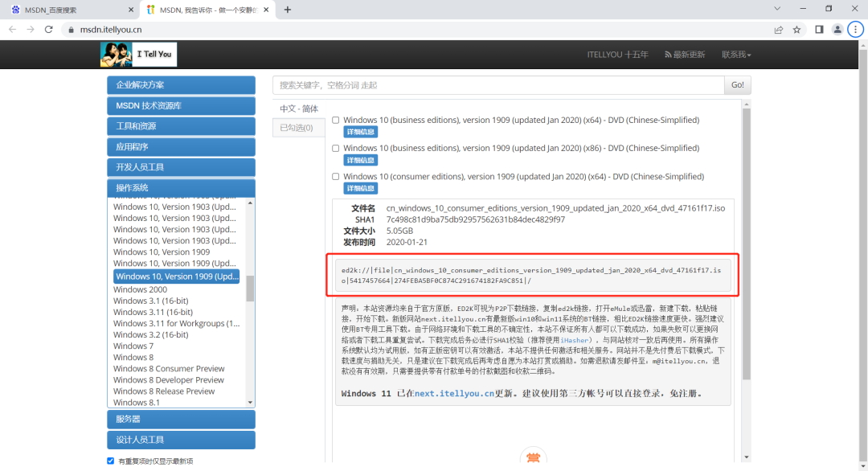Click the Go! search button

[x=737, y=85]
